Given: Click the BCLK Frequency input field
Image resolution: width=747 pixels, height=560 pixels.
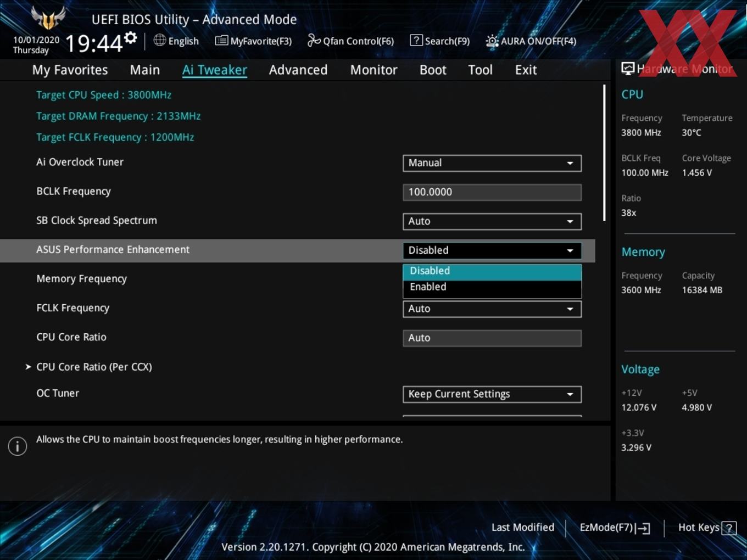Looking at the screenshot, I should click(492, 192).
